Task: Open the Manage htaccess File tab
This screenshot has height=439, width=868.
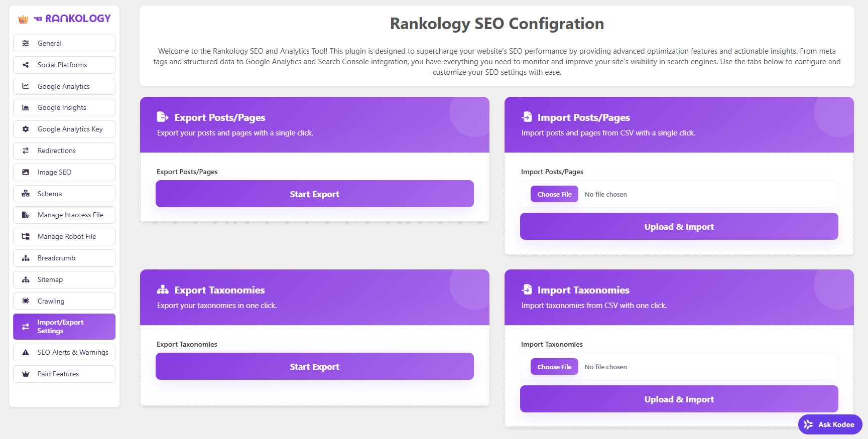Action: pos(64,215)
